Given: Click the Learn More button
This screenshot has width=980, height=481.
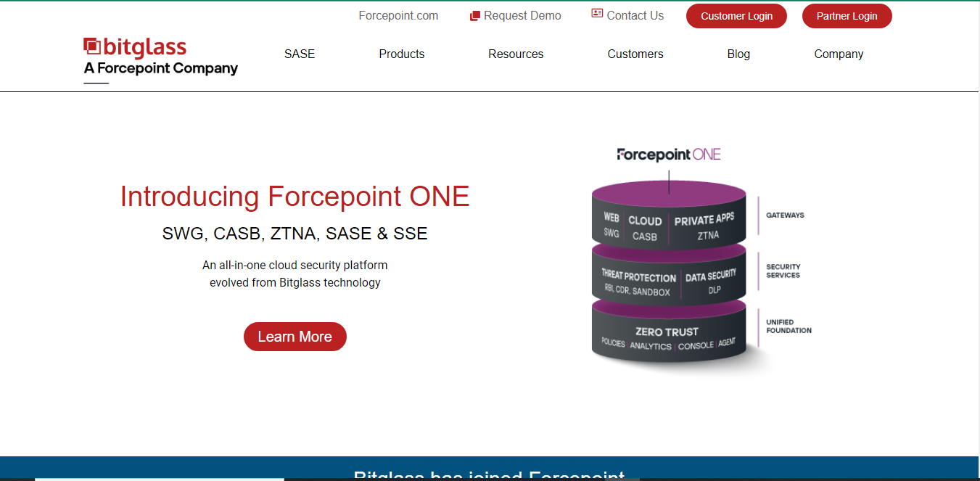Looking at the screenshot, I should click(x=295, y=337).
